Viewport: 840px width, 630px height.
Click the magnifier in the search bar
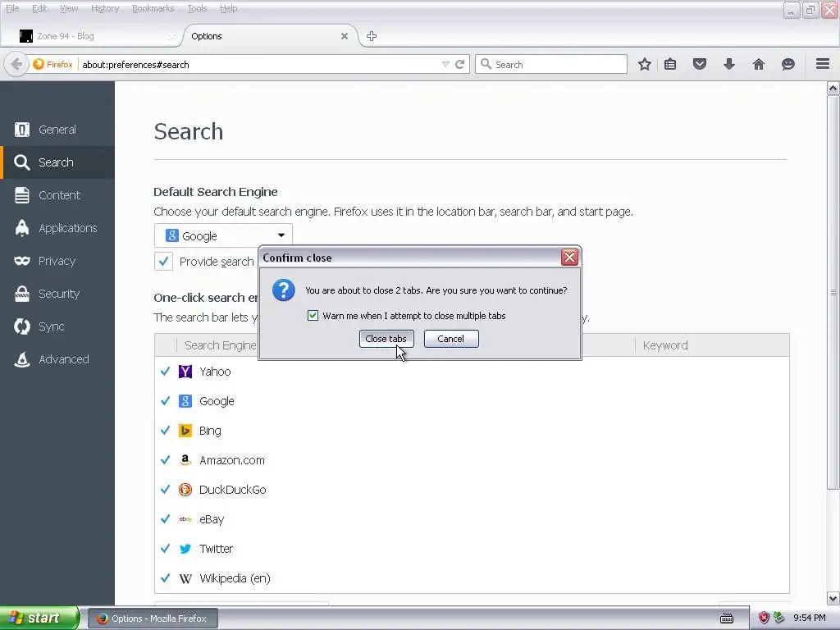486,64
